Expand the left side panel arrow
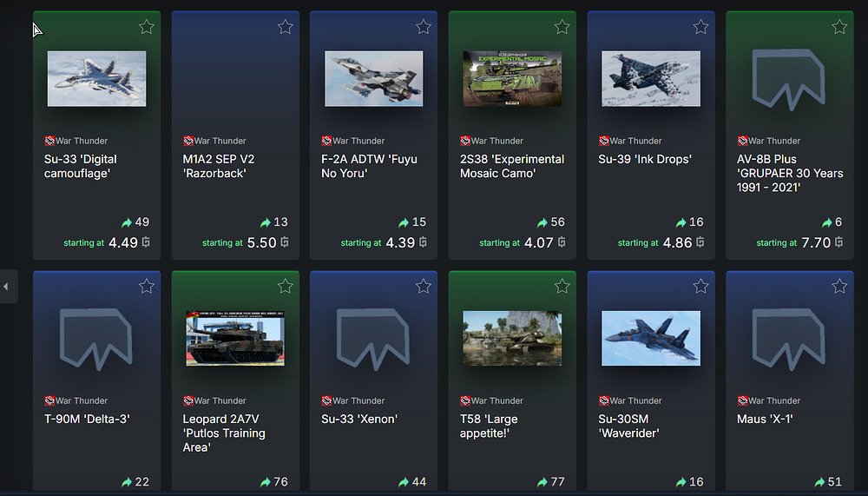This screenshot has height=496, width=868. point(7,287)
